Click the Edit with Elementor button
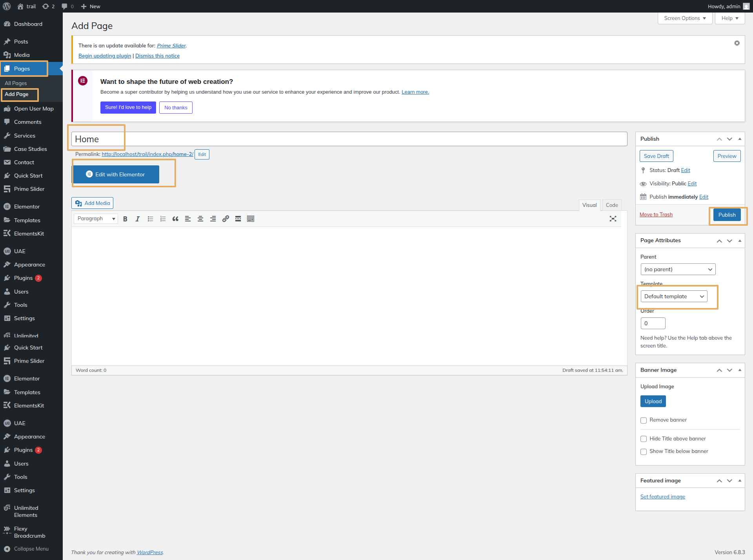The width and height of the screenshot is (753, 560). click(116, 174)
